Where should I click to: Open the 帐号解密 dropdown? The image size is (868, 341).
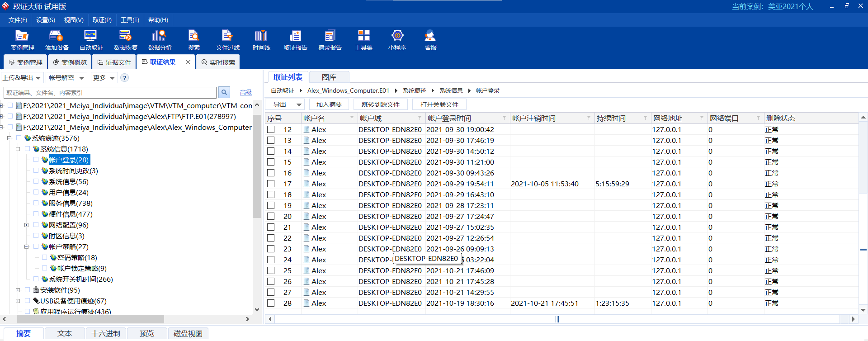66,78
